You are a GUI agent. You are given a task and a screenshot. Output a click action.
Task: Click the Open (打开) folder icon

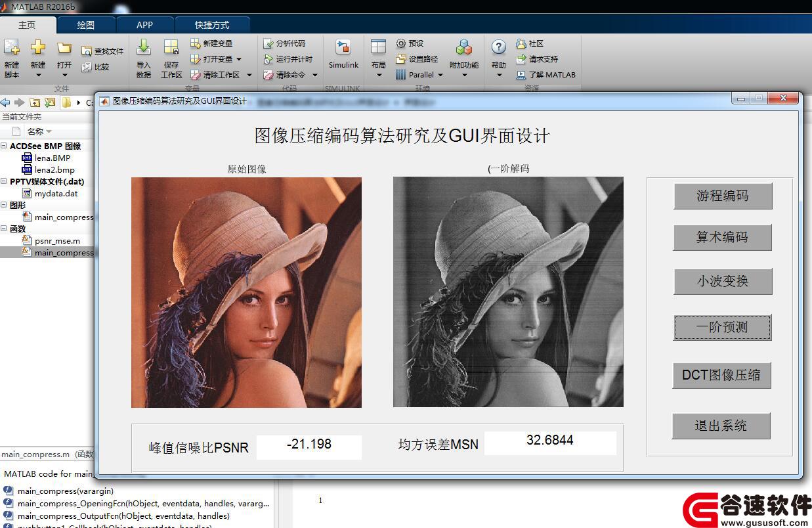64,49
